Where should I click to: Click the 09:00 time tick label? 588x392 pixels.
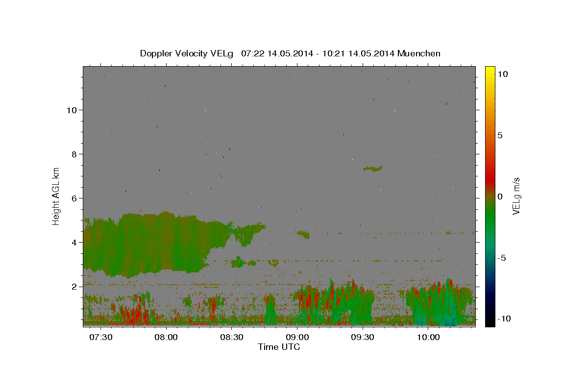[x=297, y=338]
